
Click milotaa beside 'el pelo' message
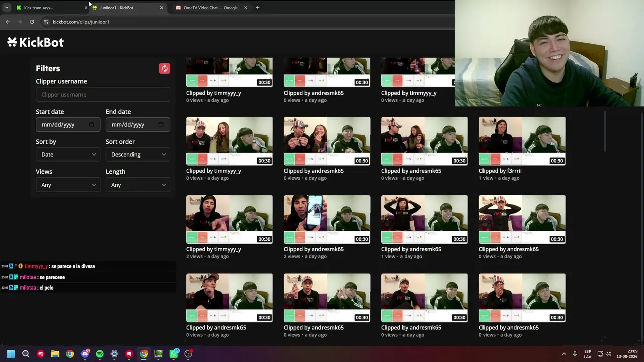click(x=28, y=288)
